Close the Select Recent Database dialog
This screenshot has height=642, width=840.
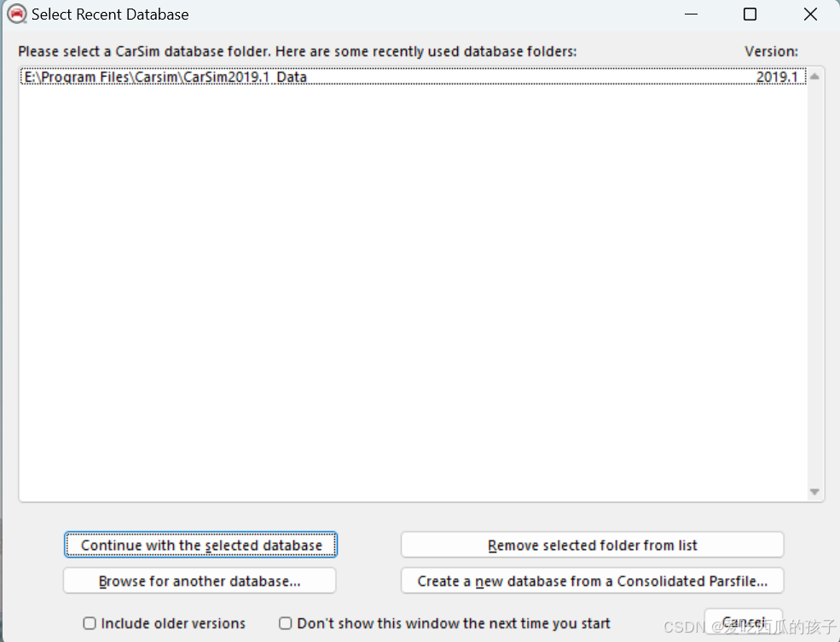pos(810,14)
